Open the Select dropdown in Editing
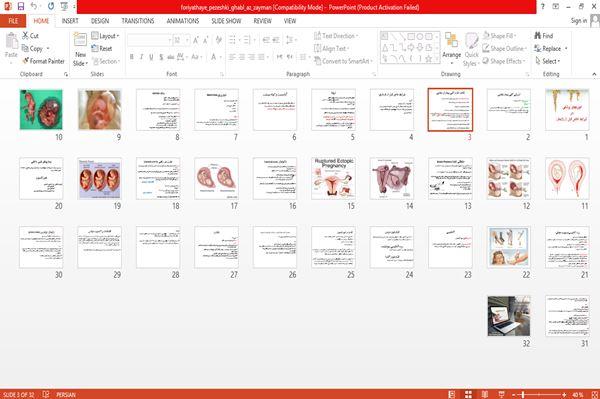Screen dimensions: 600x399 (548, 61)
